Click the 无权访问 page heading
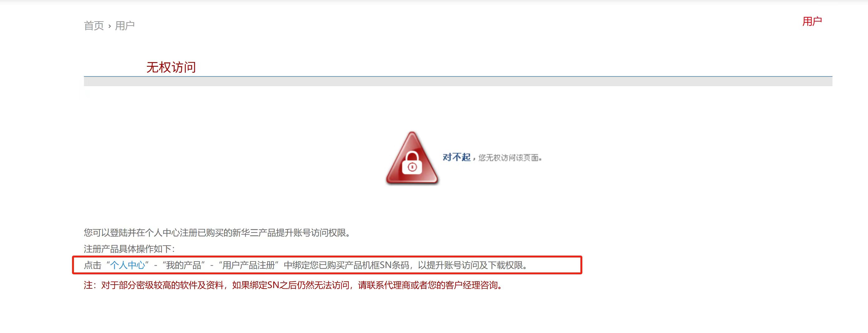This screenshot has height=333, width=868. [171, 67]
